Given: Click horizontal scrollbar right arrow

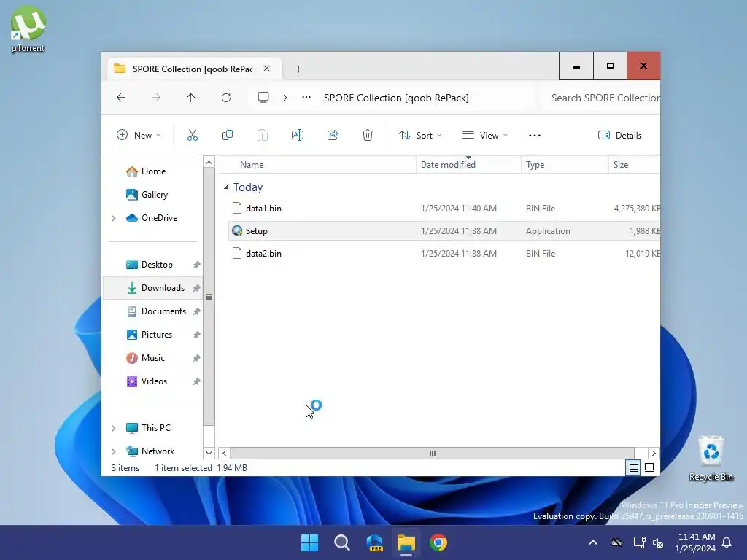Looking at the screenshot, I should pos(654,453).
